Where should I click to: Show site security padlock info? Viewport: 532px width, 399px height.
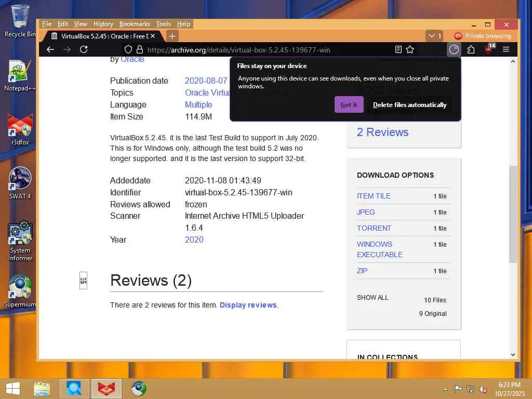[139, 49]
